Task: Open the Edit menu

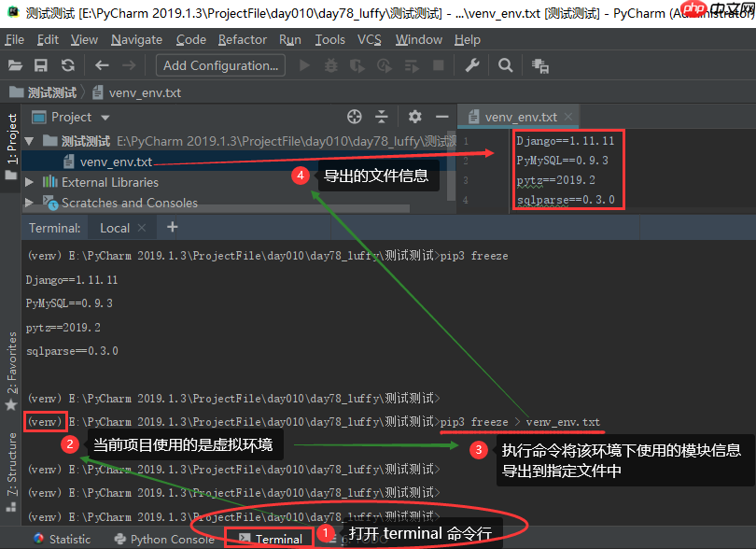Action: [48, 39]
